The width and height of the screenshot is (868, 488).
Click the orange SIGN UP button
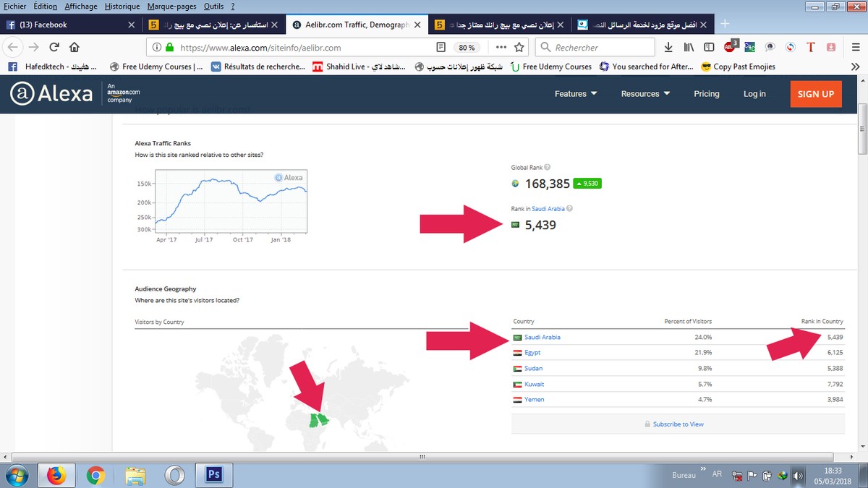816,94
